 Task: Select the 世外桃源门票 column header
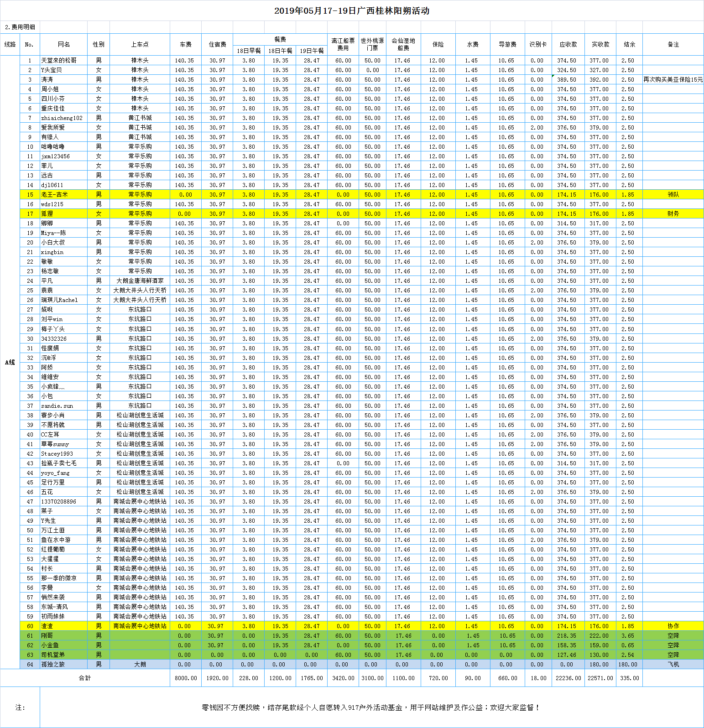coord(372,44)
